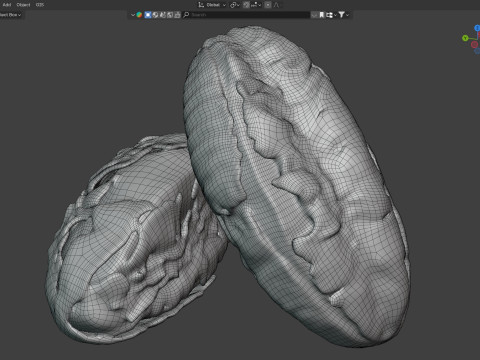This screenshot has height=360, width=480.
Task: Click the red negative X axis gizmo circle
Action: 474,44
